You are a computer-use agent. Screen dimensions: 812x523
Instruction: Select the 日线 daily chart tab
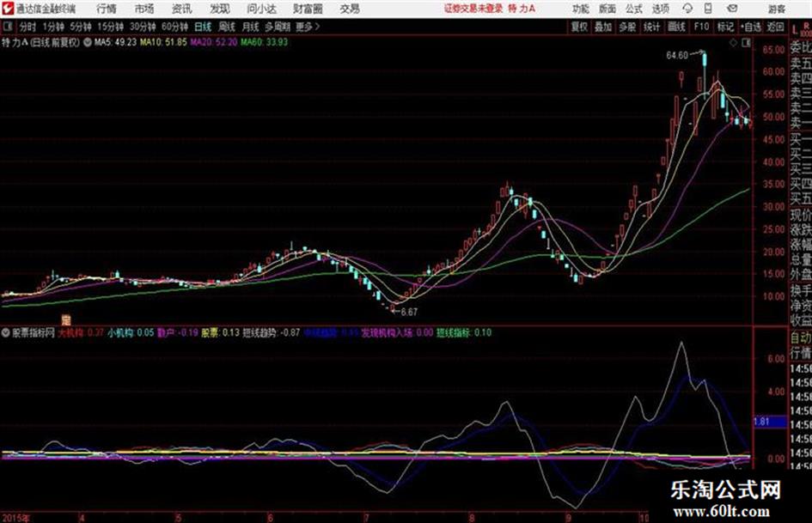click(203, 27)
